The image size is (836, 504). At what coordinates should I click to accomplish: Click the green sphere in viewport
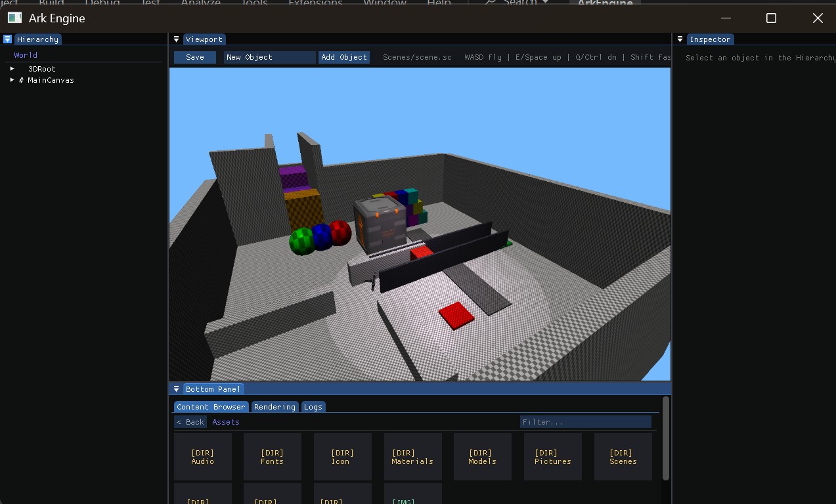(x=302, y=241)
